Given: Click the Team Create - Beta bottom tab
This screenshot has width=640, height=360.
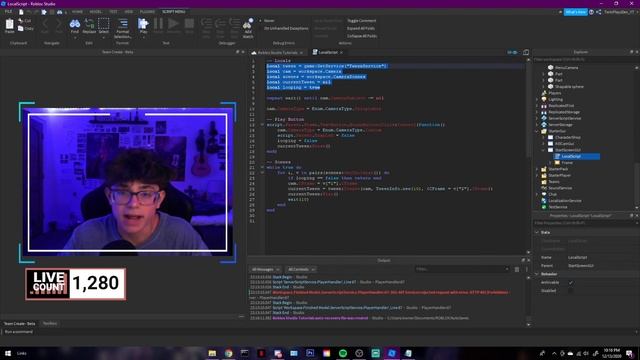Looking at the screenshot, I should click(x=19, y=324).
